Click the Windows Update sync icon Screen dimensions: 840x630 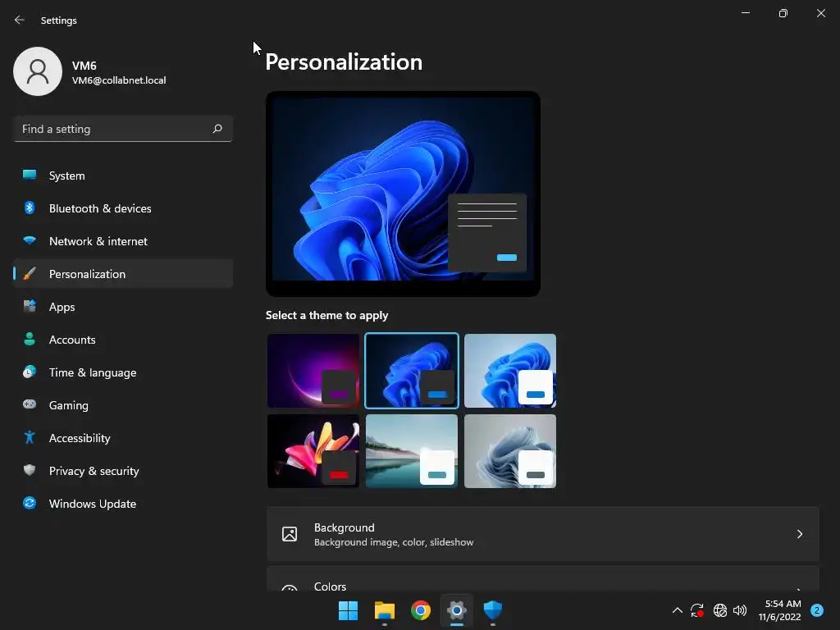pos(30,503)
